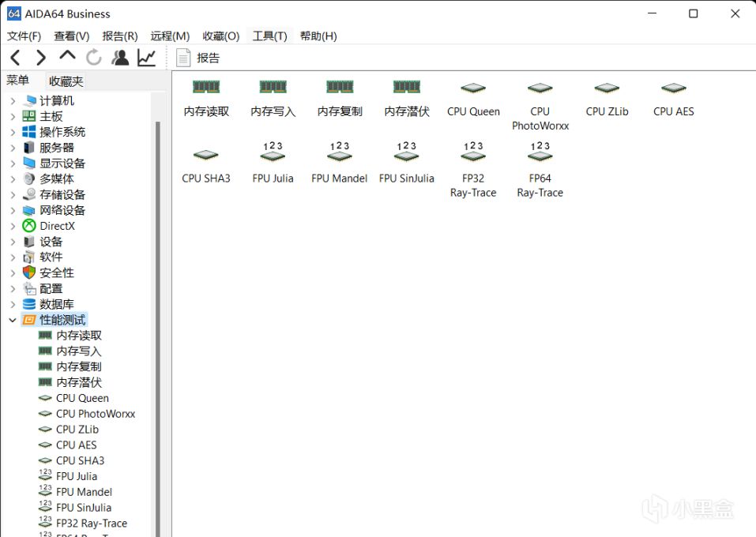Open the 报告(R) menu
The width and height of the screenshot is (756, 537).
(120, 36)
